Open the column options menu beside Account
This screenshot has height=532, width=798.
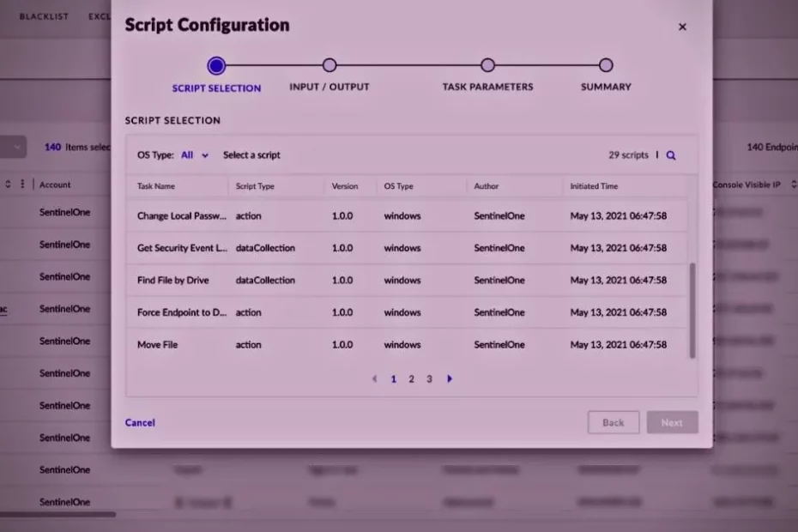pyautogui.click(x=22, y=184)
